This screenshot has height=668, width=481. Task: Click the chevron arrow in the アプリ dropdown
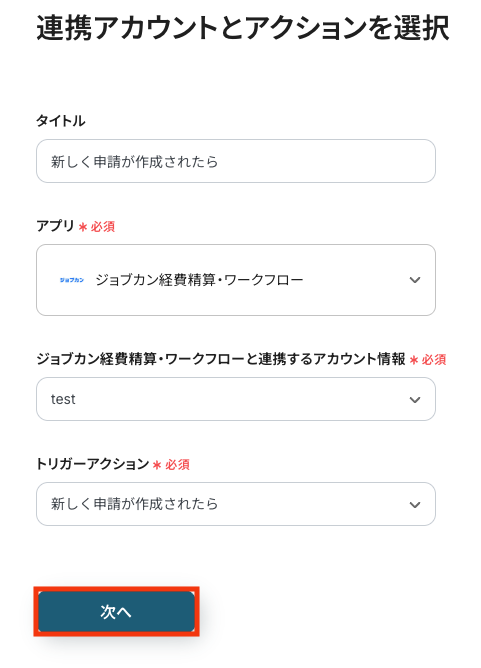pyautogui.click(x=415, y=280)
